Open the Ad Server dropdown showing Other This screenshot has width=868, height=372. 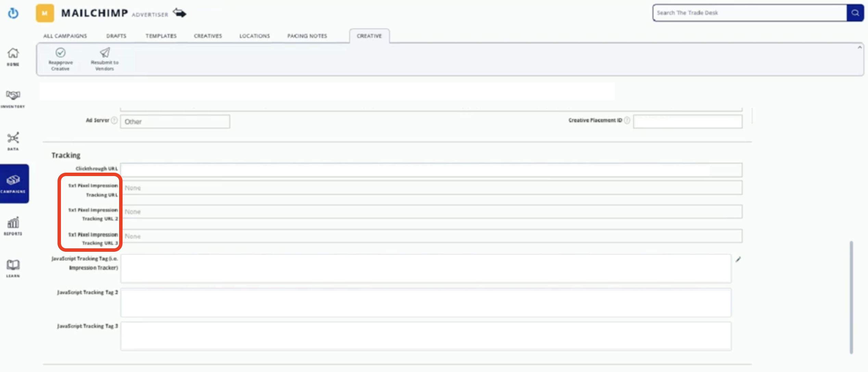(175, 121)
